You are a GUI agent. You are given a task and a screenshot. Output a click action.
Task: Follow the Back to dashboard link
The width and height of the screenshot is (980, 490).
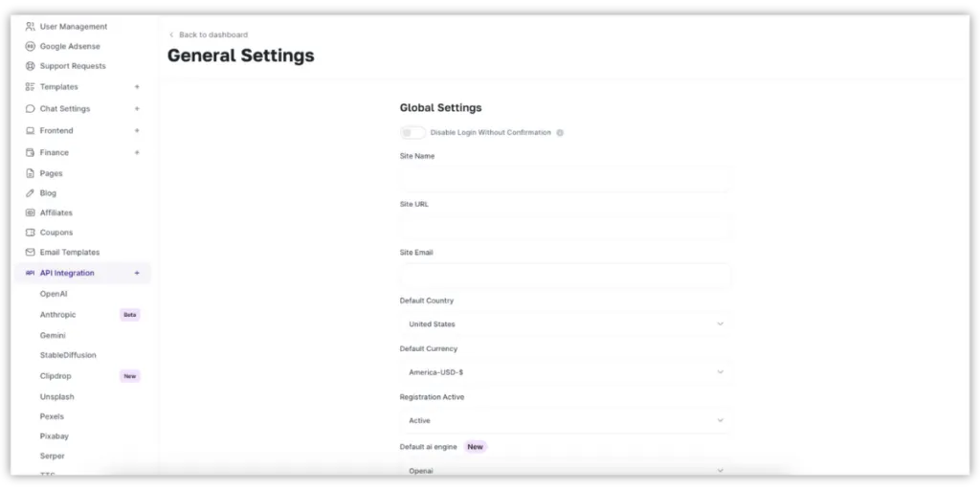pyautogui.click(x=213, y=35)
